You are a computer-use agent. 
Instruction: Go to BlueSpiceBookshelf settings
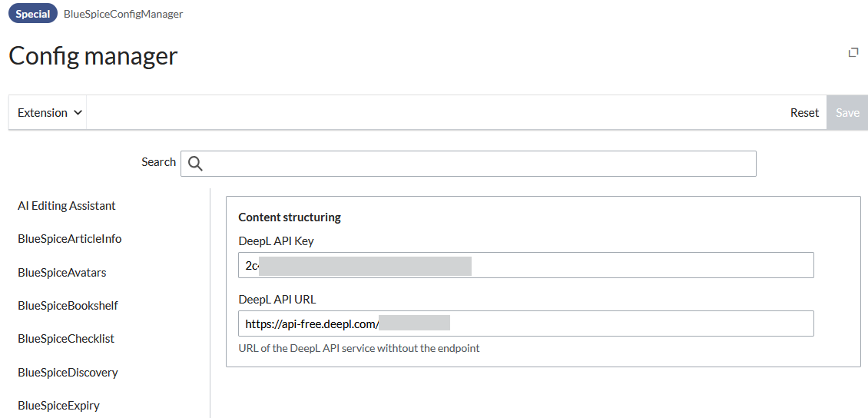click(x=68, y=306)
